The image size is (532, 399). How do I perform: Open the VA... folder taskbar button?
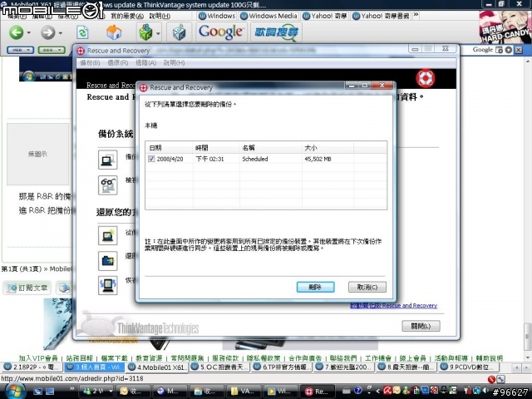tap(244, 392)
